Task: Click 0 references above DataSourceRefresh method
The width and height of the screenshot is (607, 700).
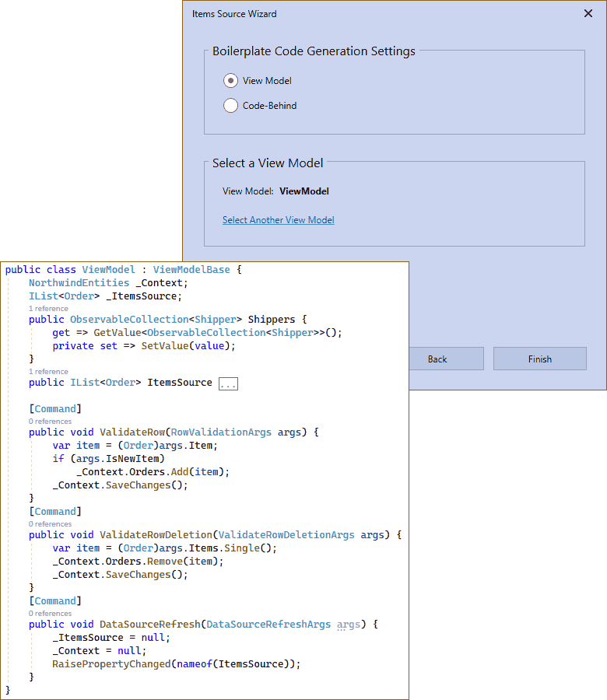Action: [x=50, y=614]
